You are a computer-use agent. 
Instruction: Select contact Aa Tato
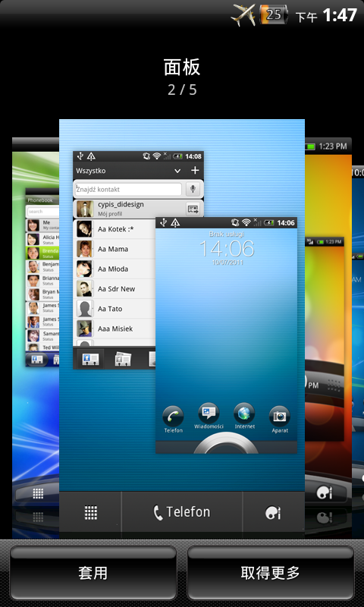tap(114, 309)
